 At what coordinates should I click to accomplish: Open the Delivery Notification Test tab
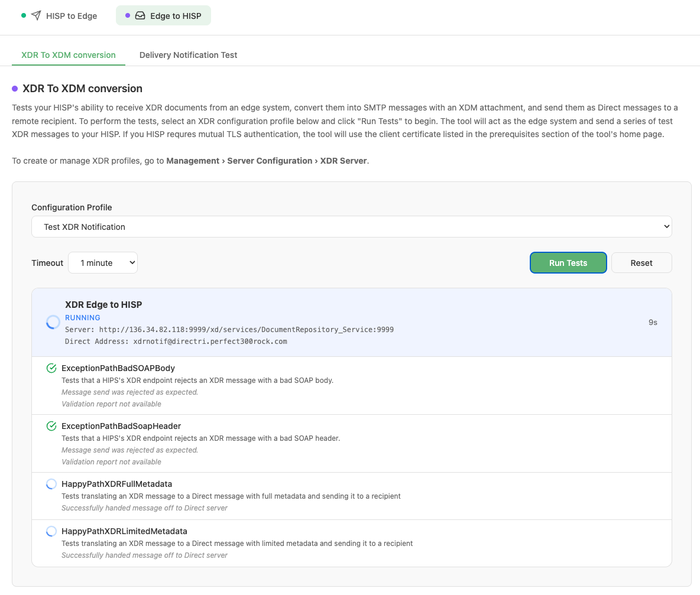188,55
